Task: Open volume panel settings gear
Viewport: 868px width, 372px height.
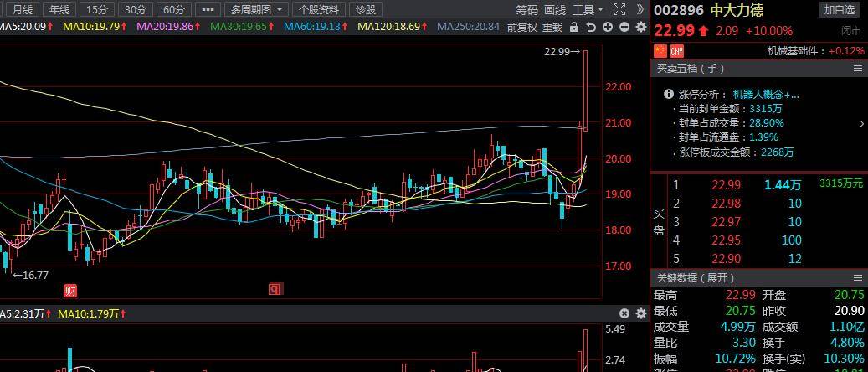Action: coord(641,313)
